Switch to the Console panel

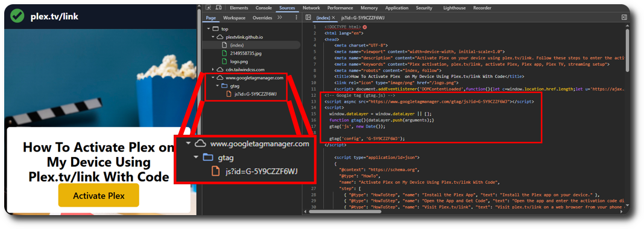pos(264,8)
